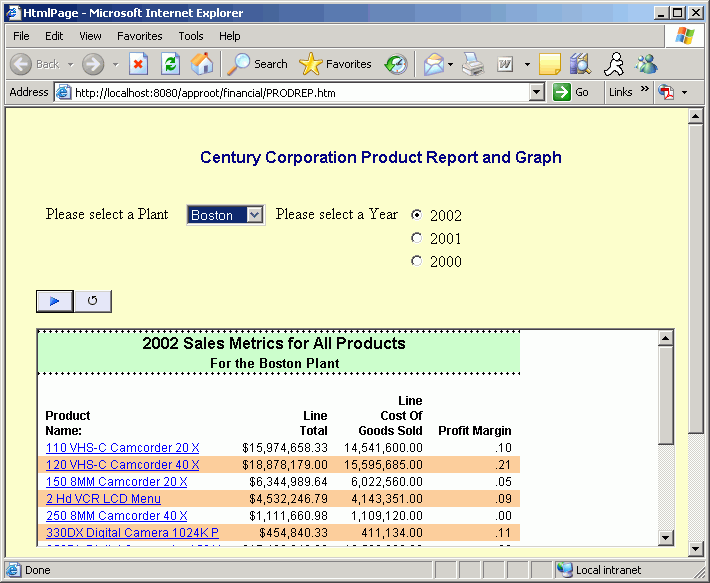Open 250 8MM Camcorder 40 X link
This screenshot has width=710, height=583.
click(x=116, y=516)
